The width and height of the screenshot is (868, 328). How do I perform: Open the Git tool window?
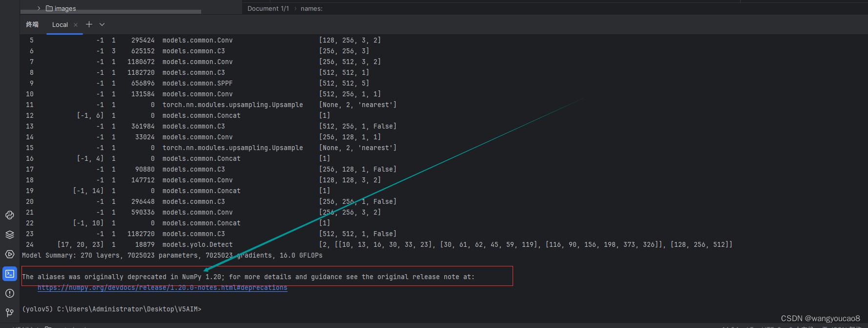click(x=10, y=312)
